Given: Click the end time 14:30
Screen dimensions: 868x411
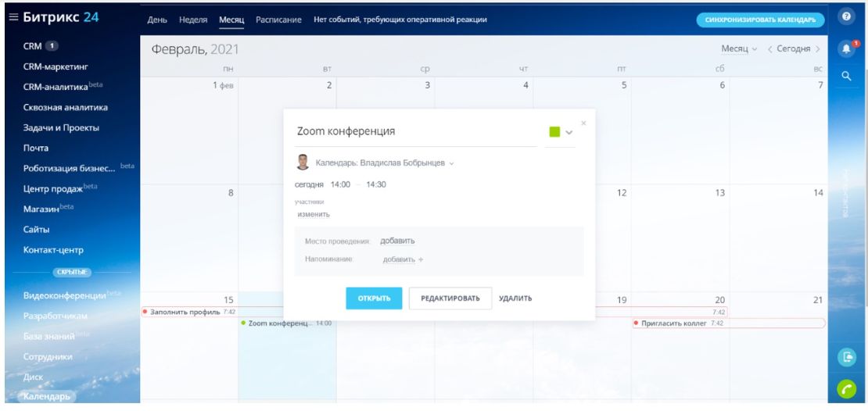Looking at the screenshot, I should pyautogui.click(x=376, y=184).
